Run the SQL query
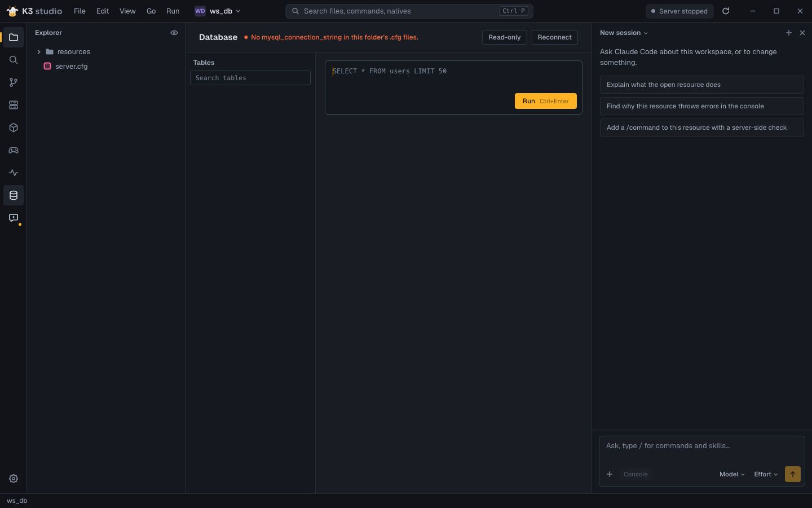The width and height of the screenshot is (812, 508). [x=546, y=101]
